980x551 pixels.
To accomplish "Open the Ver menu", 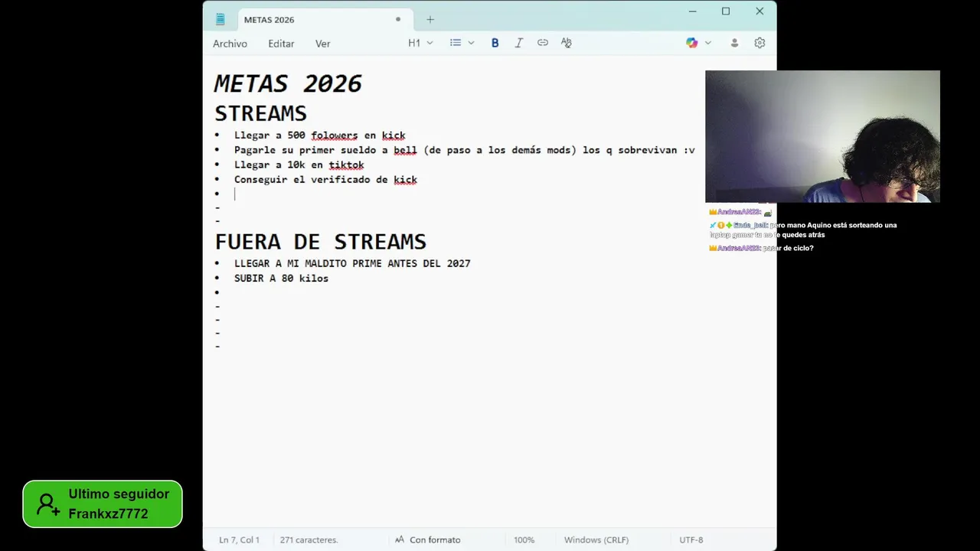I will pyautogui.click(x=323, y=44).
